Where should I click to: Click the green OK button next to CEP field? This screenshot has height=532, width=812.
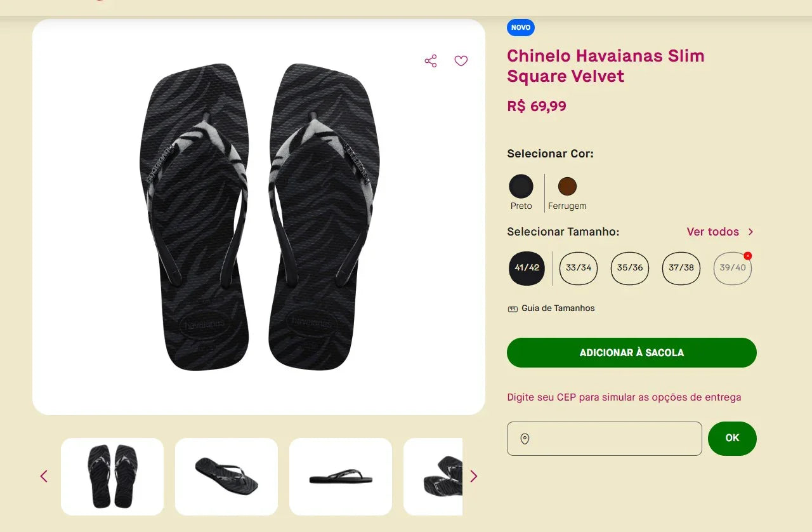732,438
